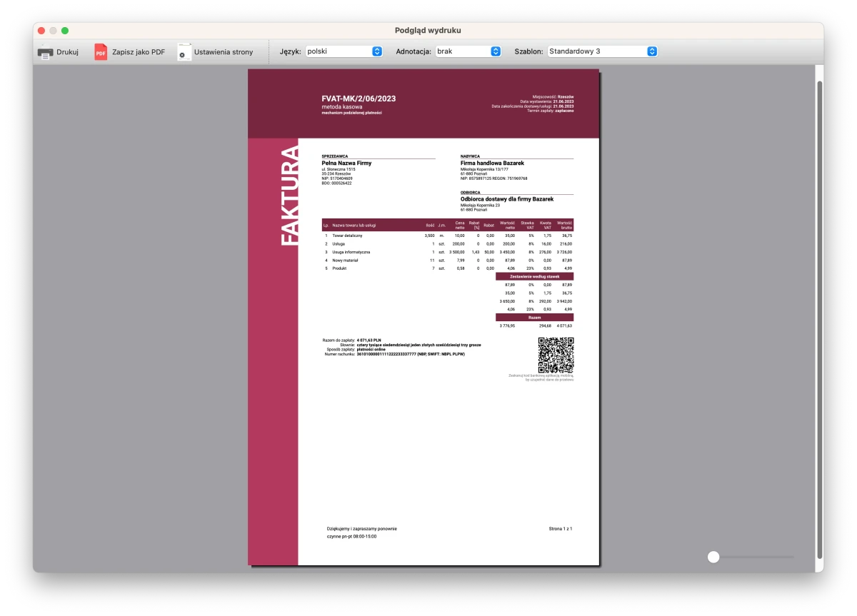
Task: Open the Język dropdown showing polski
Action: pos(344,51)
